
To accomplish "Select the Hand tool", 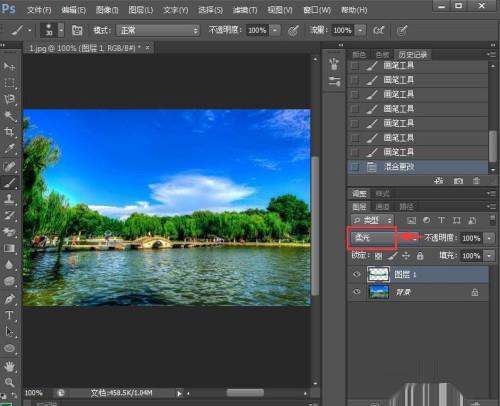I will pos(9,367).
